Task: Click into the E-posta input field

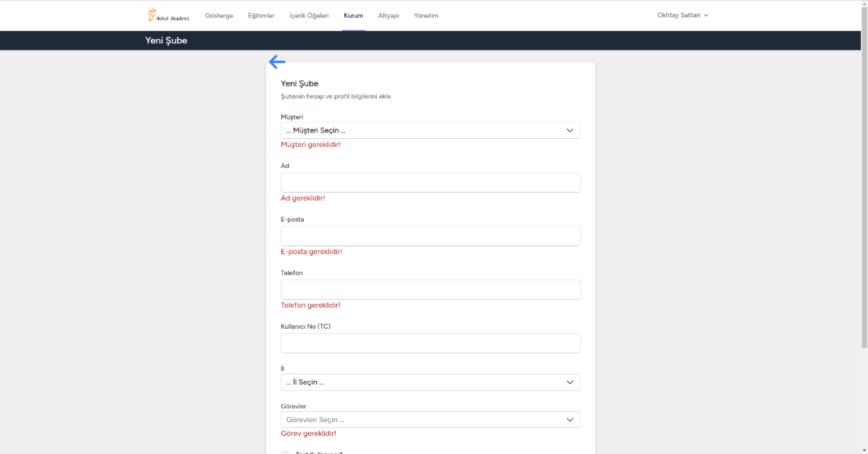Action: pos(430,236)
